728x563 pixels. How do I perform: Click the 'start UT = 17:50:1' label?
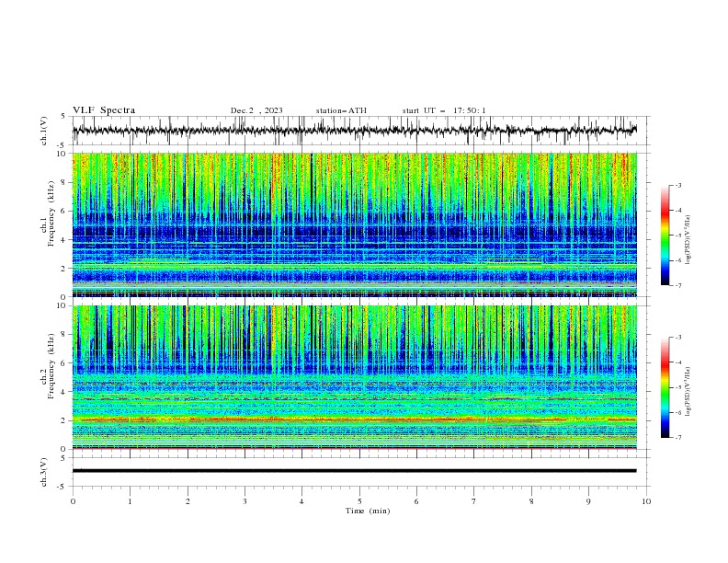444,110
